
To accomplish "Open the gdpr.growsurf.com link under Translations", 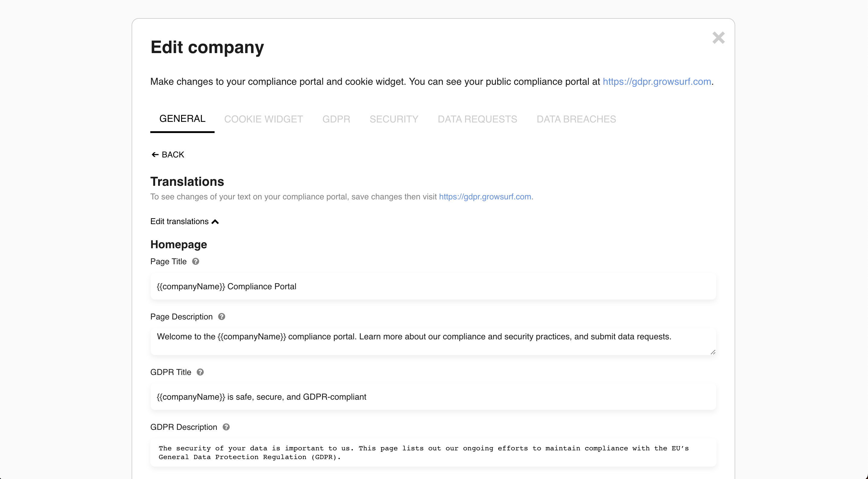I will click(485, 197).
